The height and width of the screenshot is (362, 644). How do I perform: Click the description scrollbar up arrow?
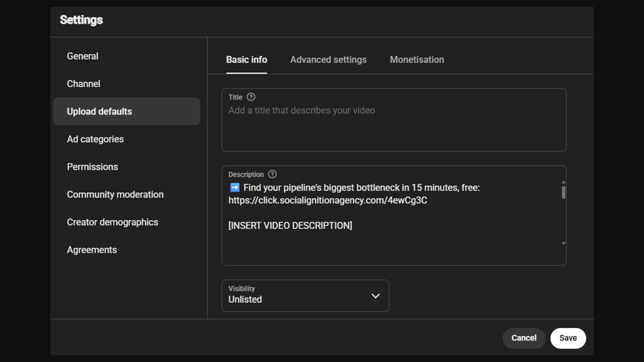tap(563, 182)
